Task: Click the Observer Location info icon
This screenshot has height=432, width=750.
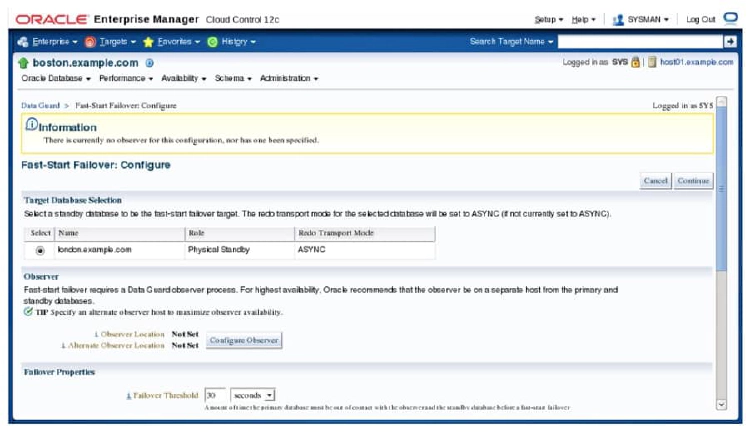Action: point(97,334)
